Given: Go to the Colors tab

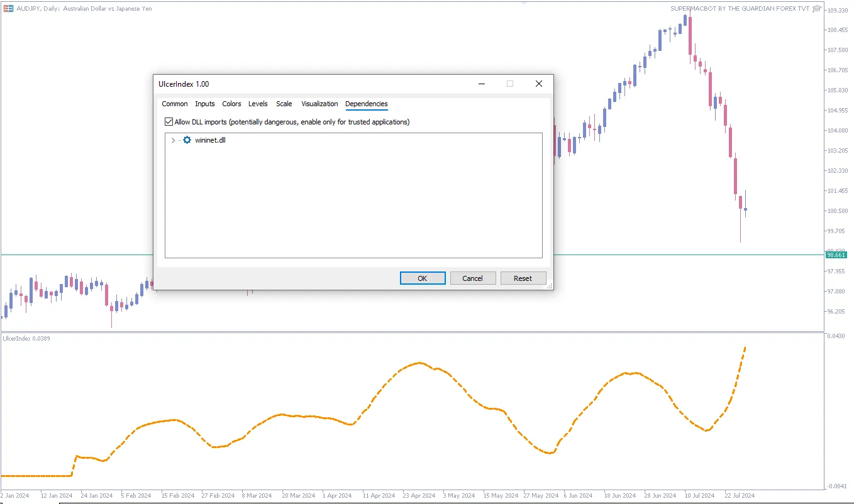Looking at the screenshot, I should click(x=231, y=104).
